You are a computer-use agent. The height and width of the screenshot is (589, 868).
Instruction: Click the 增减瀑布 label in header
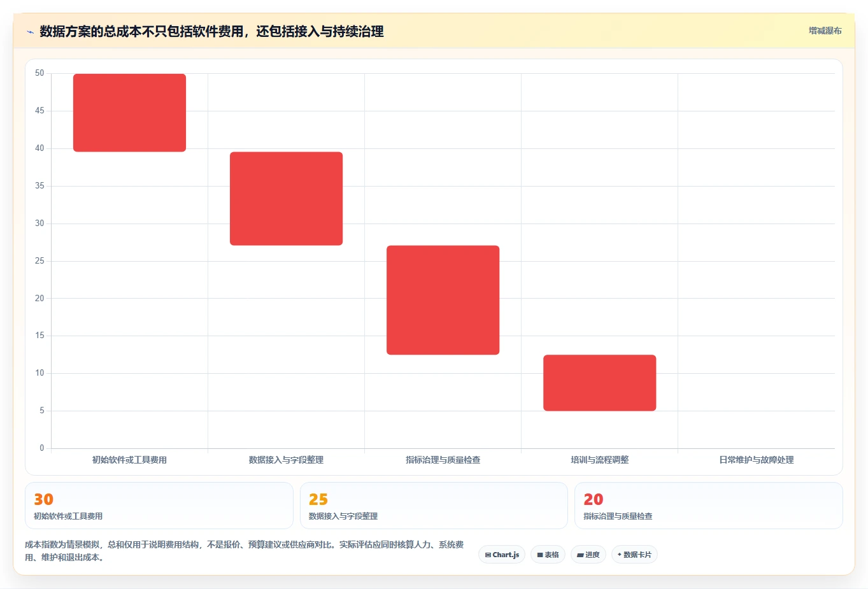825,31
